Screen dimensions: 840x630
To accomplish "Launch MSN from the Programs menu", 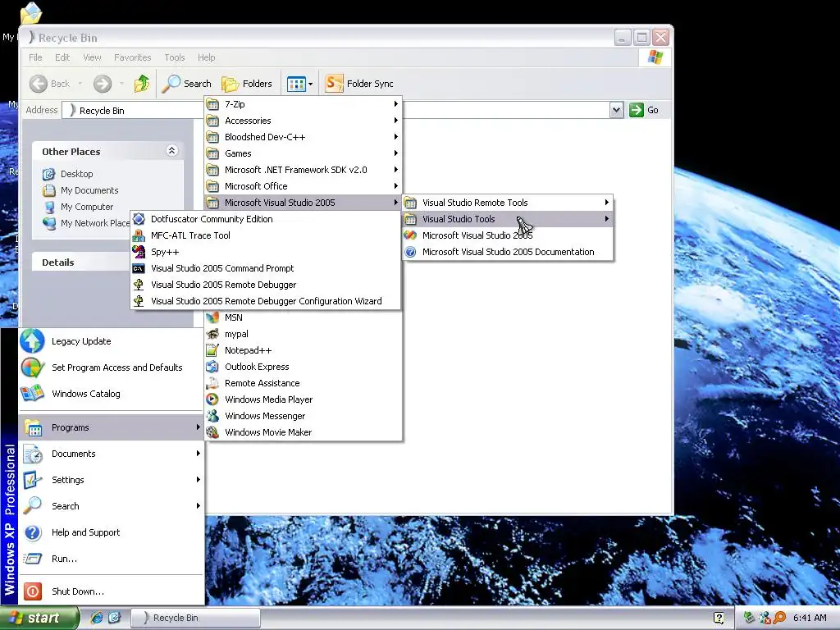I will click(x=304, y=317).
